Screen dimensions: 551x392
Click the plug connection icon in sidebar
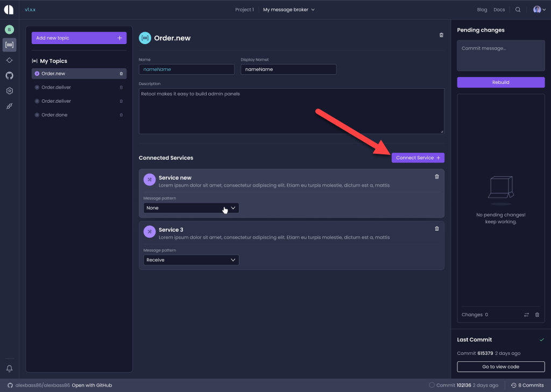(x=9, y=106)
